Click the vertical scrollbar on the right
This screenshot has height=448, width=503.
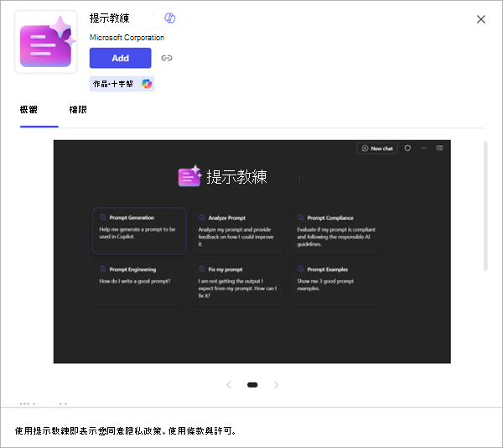(x=485, y=206)
